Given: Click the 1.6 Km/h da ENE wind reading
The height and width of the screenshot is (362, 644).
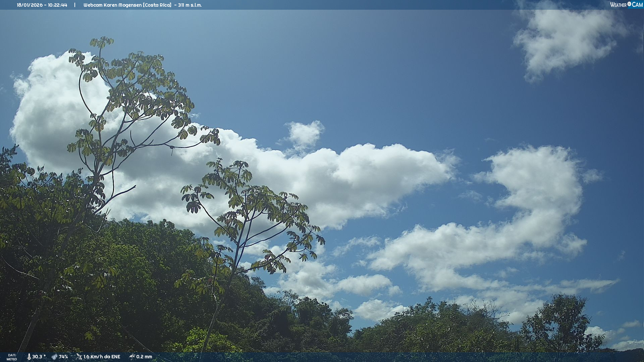Looking at the screenshot, I should tap(102, 357).
